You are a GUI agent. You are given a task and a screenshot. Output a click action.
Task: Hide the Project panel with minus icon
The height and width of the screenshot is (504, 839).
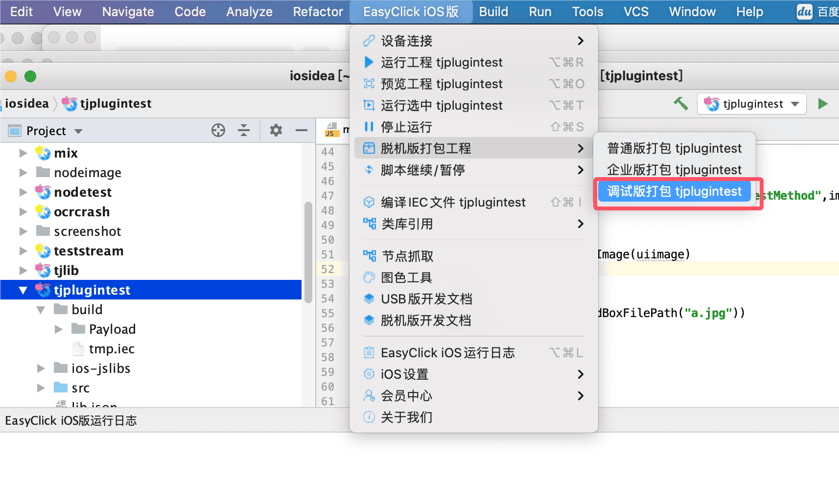(302, 130)
